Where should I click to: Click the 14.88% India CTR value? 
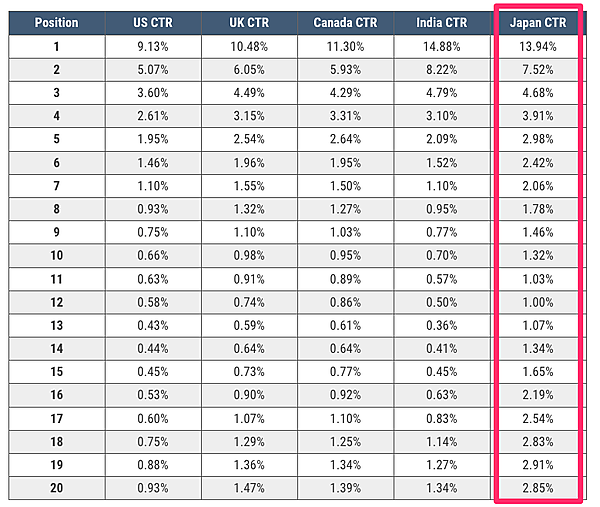click(x=441, y=47)
